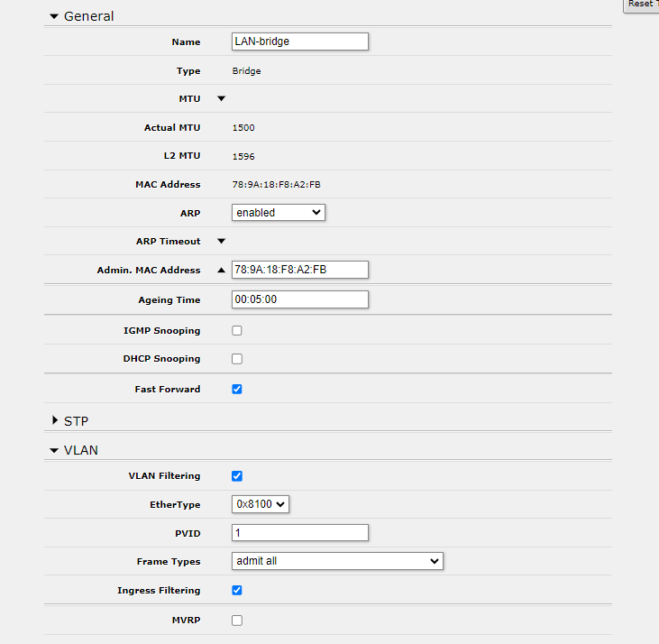Select the Type value Bridge
Image resolution: width=659 pixels, height=644 pixels.
[247, 71]
